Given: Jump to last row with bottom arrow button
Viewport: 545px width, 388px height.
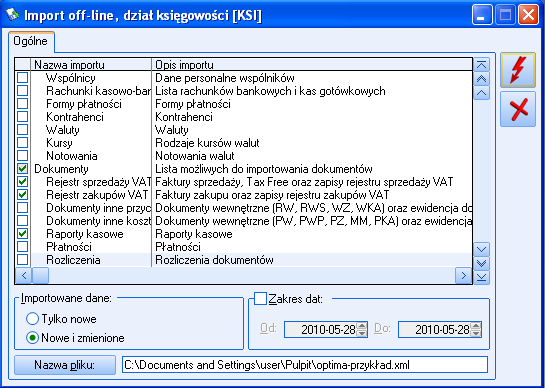Looking at the screenshot, I should click(x=481, y=277).
